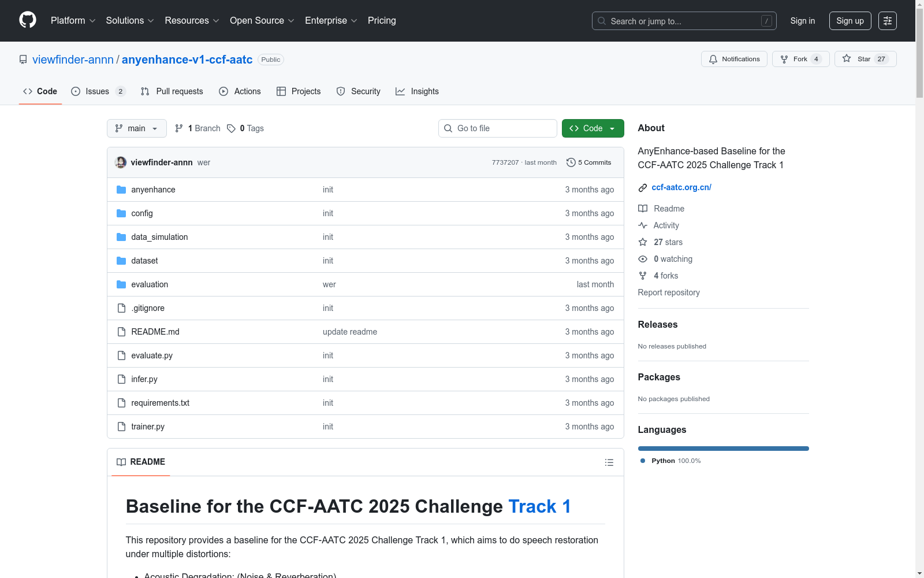The height and width of the screenshot is (578, 924).
Task: Click the fork icon beside 4 forks
Action: pos(643,276)
